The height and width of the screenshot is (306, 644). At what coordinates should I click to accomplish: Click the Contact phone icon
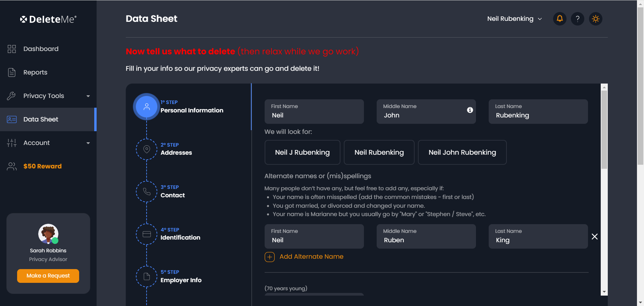point(147,192)
